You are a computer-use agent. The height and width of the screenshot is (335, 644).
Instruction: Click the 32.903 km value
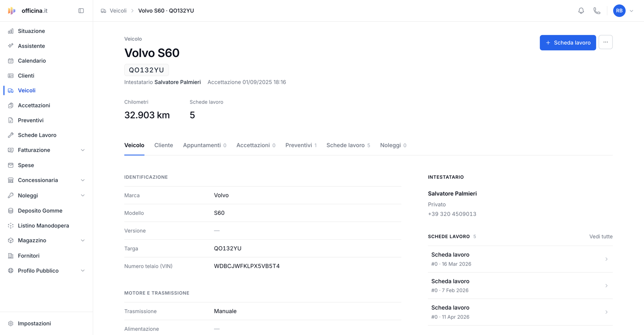click(147, 115)
